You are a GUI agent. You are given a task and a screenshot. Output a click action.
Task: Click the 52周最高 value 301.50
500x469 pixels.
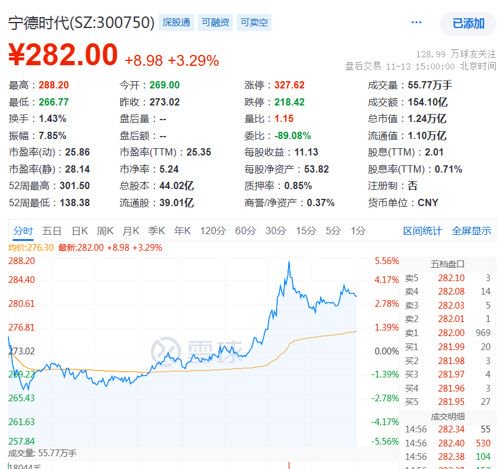(75, 186)
